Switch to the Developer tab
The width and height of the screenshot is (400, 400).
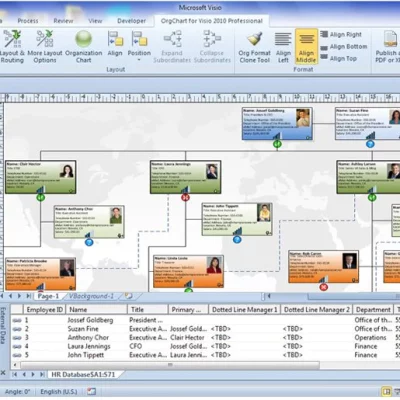pyautogui.click(x=132, y=21)
